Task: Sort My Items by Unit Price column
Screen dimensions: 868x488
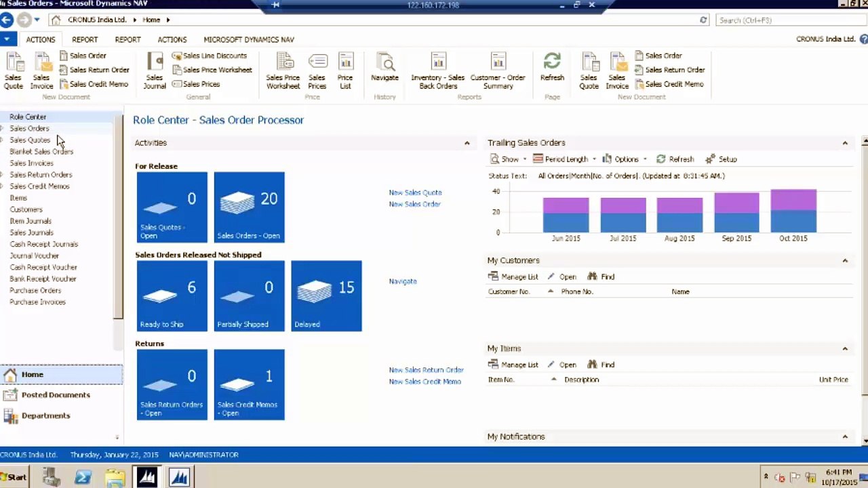Action: point(833,380)
